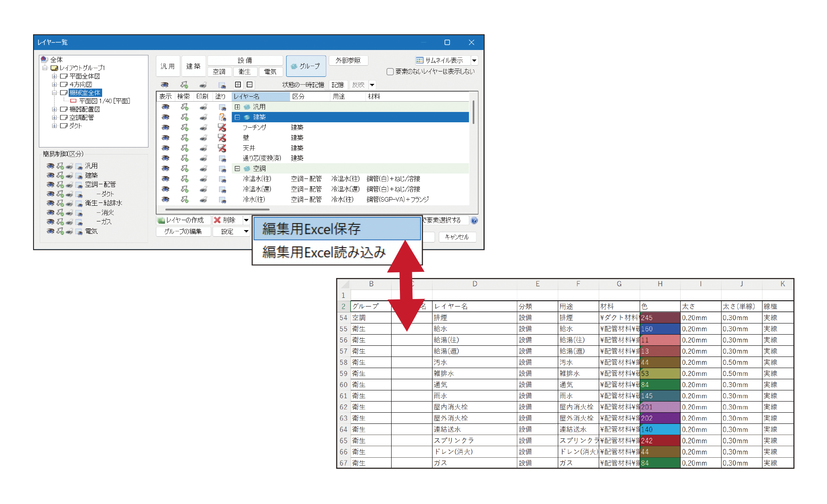The width and height of the screenshot is (827, 504).
Task: Select 編集用Excel読み込み from the menu
Action: (x=324, y=251)
